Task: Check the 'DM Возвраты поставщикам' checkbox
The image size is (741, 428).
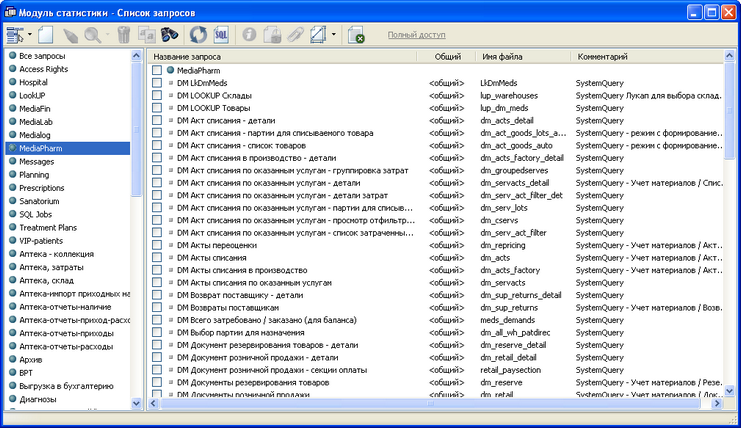Action: [157, 308]
